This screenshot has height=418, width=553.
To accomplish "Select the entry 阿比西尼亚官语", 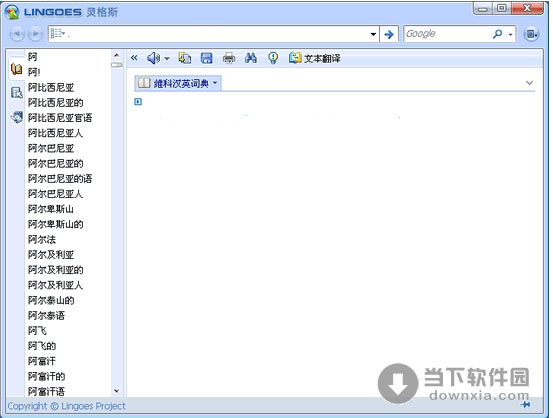I will [x=60, y=117].
